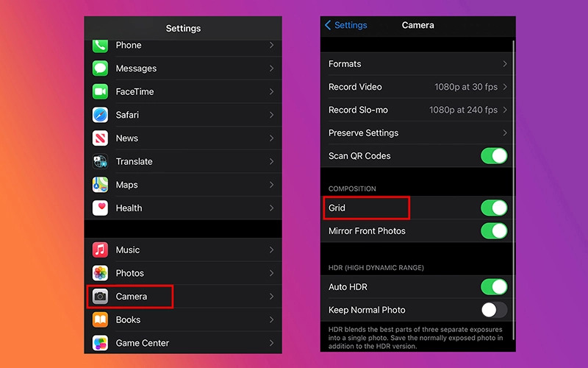The width and height of the screenshot is (588, 368).
Task: Open the Photos settings label
Action: [x=130, y=273]
